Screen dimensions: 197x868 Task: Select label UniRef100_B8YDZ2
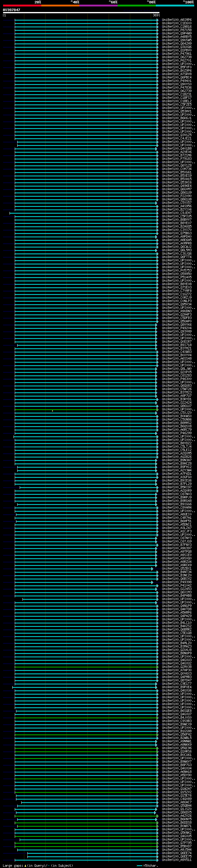click(x=176, y=443)
